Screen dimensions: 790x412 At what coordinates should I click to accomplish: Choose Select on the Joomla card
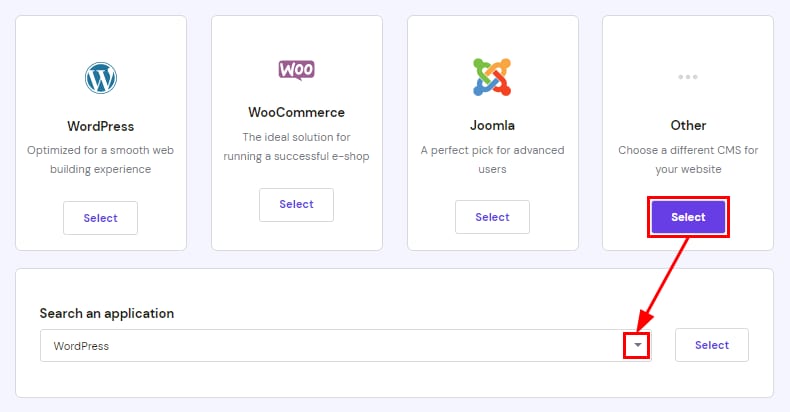coord(492,217)
